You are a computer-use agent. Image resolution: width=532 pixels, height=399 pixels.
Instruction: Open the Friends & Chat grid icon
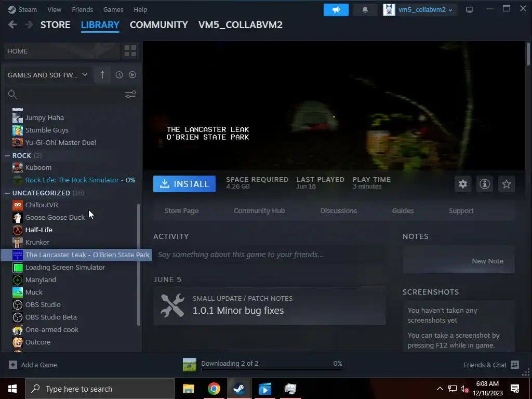(x=515, y=365)
